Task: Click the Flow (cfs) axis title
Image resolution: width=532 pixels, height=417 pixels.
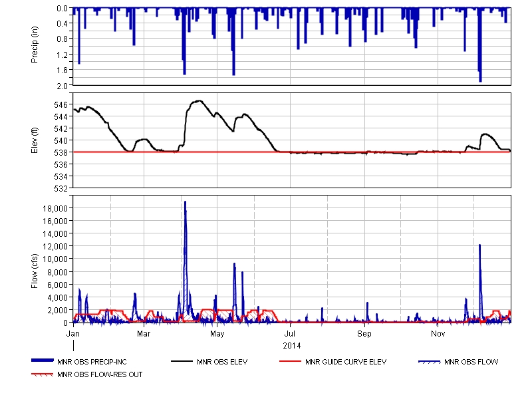Action: pyautogui.click(x=35, y=271)
